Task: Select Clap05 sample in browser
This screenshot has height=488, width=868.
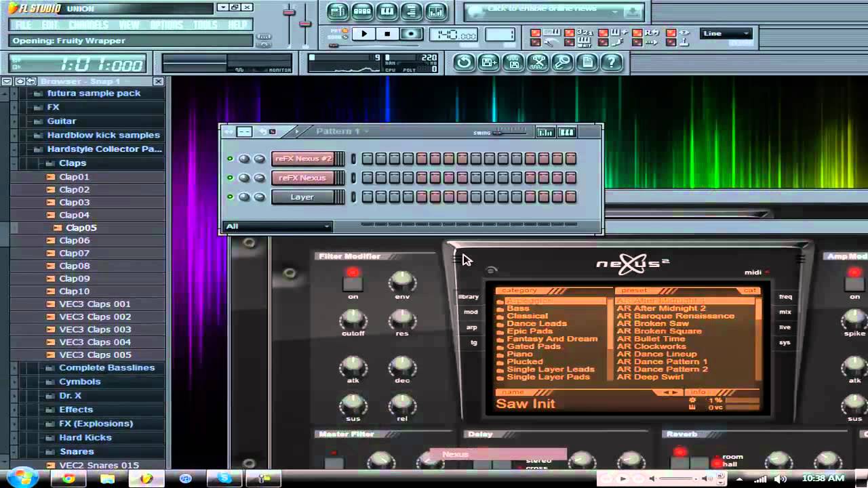Action: coord(81,228)
